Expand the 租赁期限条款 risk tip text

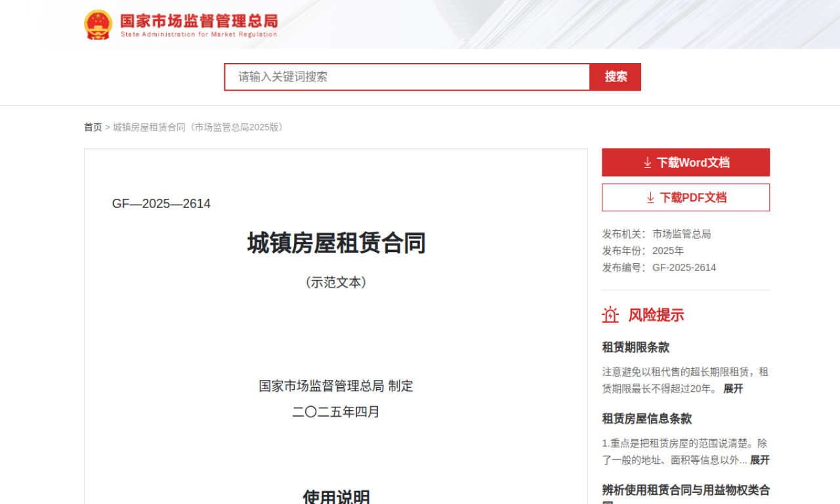pos(733,388)
